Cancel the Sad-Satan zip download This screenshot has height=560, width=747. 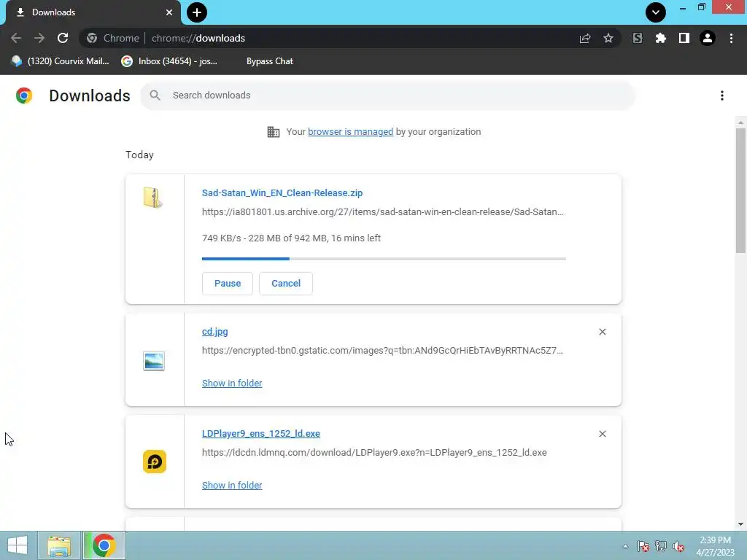286,284
